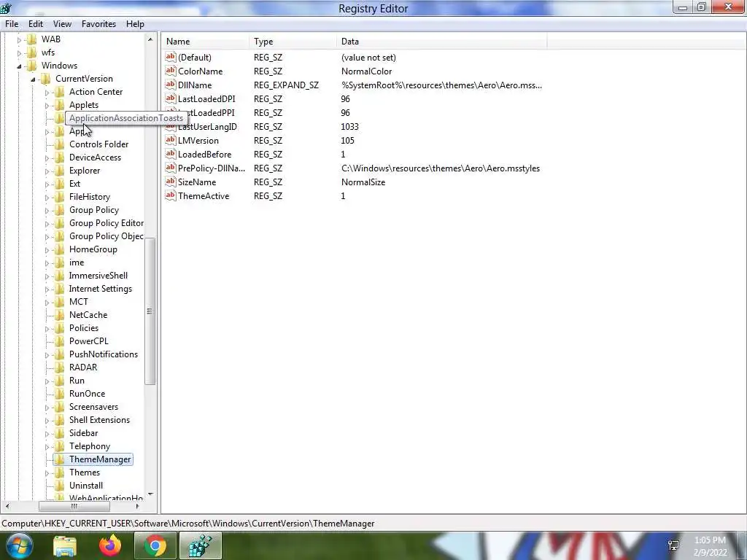Click the Policies key's folder icon
The image size is (747, 560).
59,328
